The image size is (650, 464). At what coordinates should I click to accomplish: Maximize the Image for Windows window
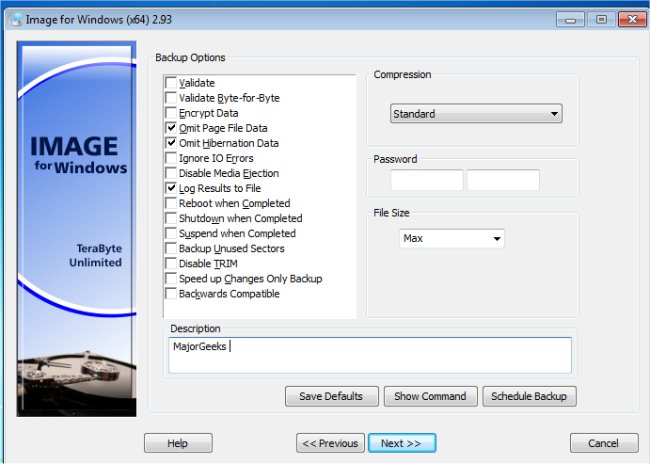601,19
